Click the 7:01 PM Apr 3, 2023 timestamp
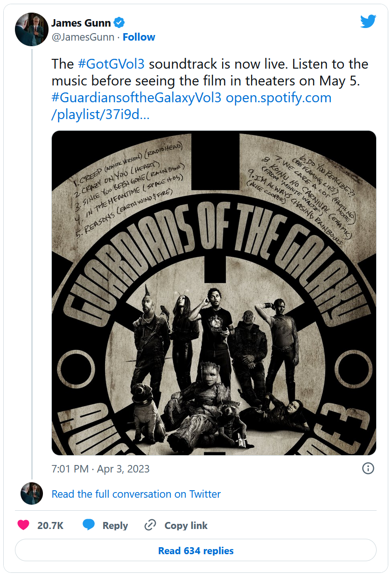Viewport: 392px width, 578px height. 100,469
